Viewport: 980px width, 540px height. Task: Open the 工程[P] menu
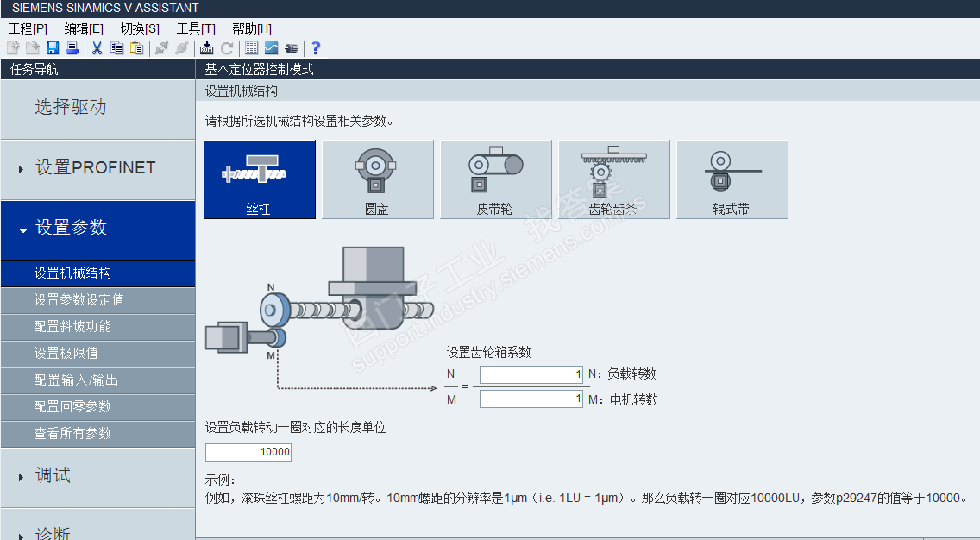click(28, 28)
